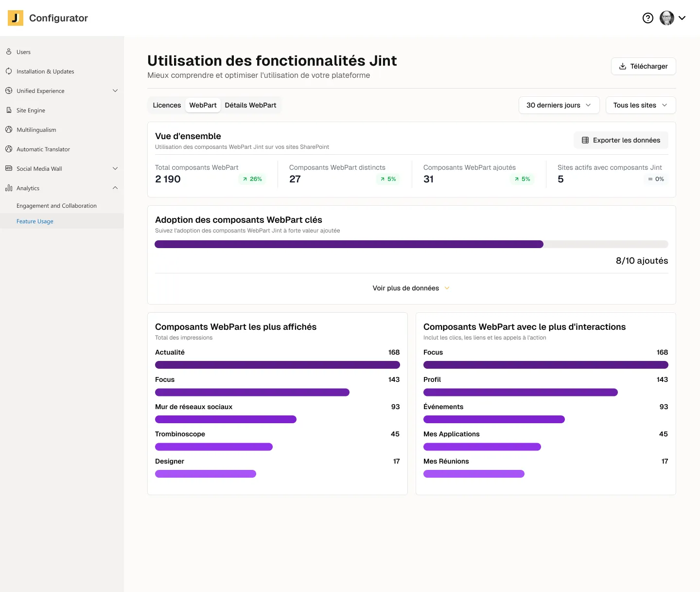Click the download arrow icon in Télécharger
Viewport: 700px width, 592px height.
[x=622, y=66]
